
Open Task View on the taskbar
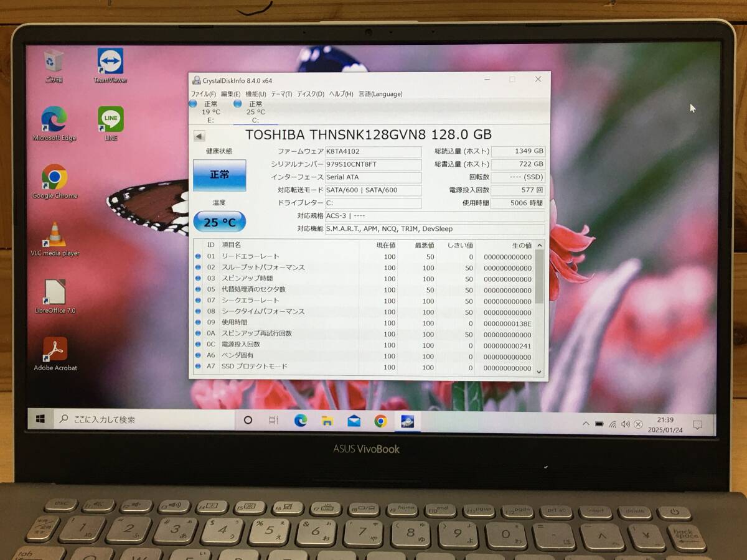pyautogui.click(x=273, y=421)
